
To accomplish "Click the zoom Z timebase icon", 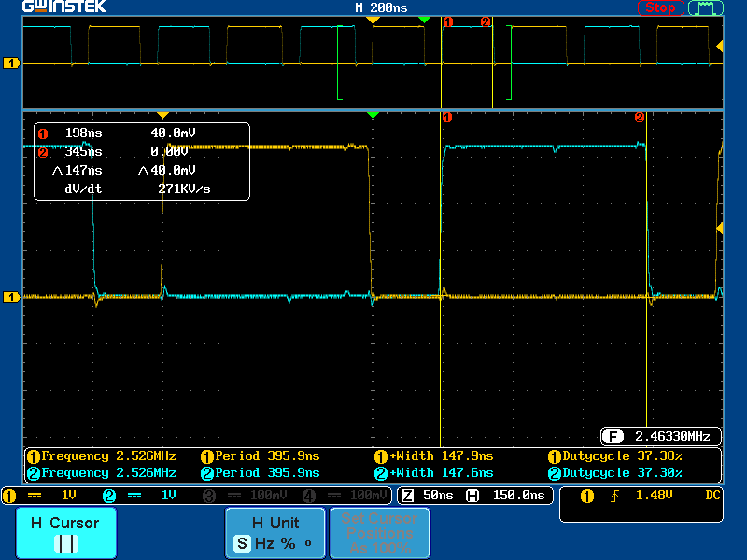I will point(408,497).
